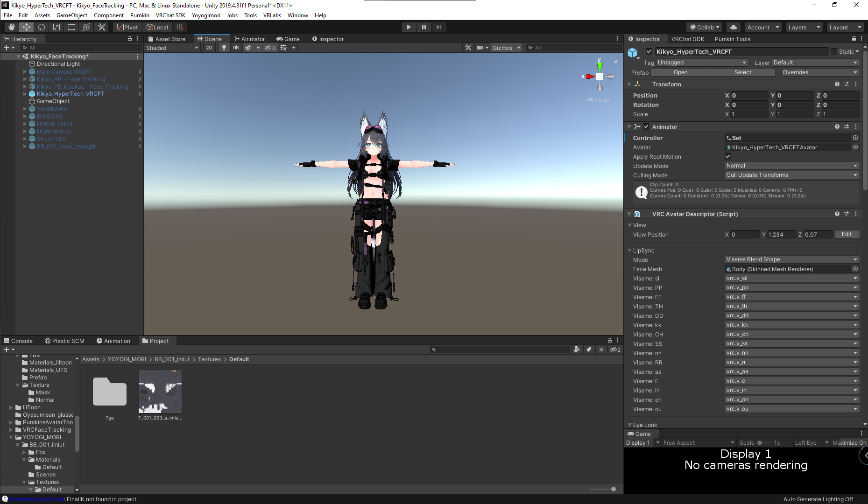
Task: Open Animator component preset icon
Action: (x=847, y=126)
